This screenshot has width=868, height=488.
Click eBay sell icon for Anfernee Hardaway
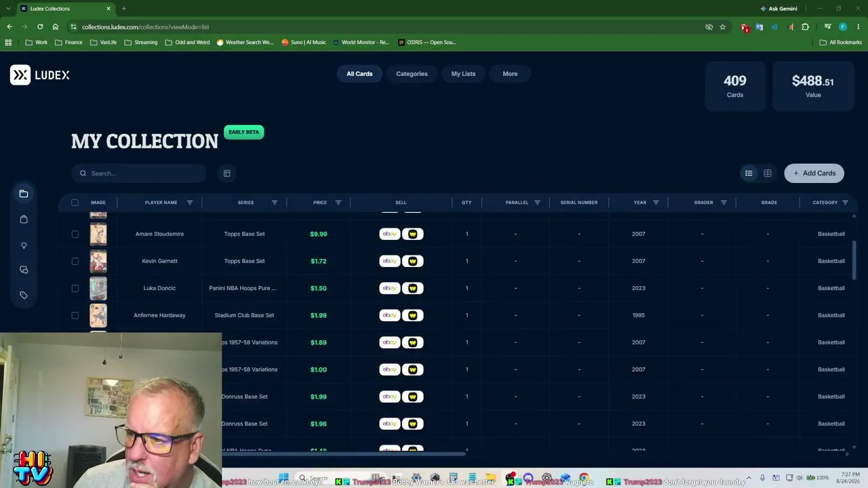click(390, 315)
